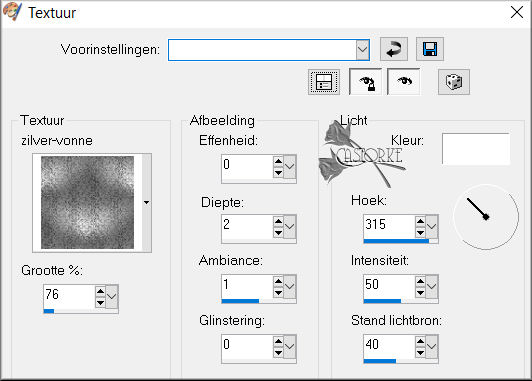Image resolution: width=532 pixels, height=381 pixels.
Task: Increase Diepte with the up arrow
Action: pos(278,222)
